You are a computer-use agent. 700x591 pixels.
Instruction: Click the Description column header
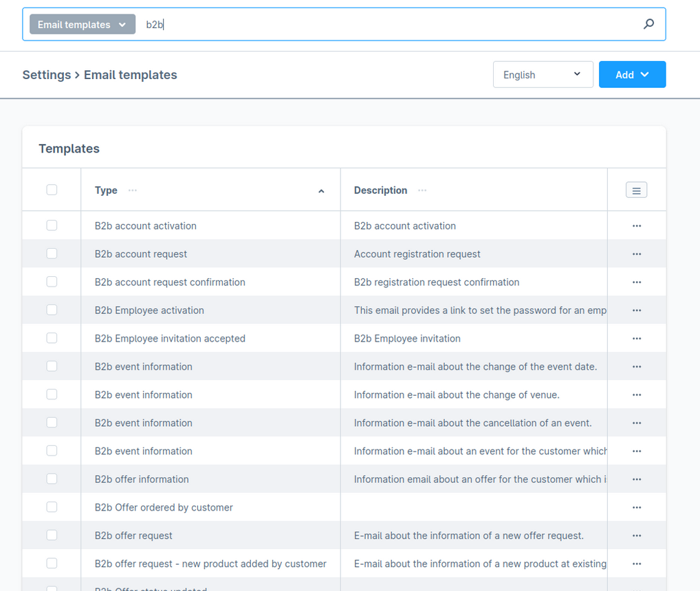380,190
